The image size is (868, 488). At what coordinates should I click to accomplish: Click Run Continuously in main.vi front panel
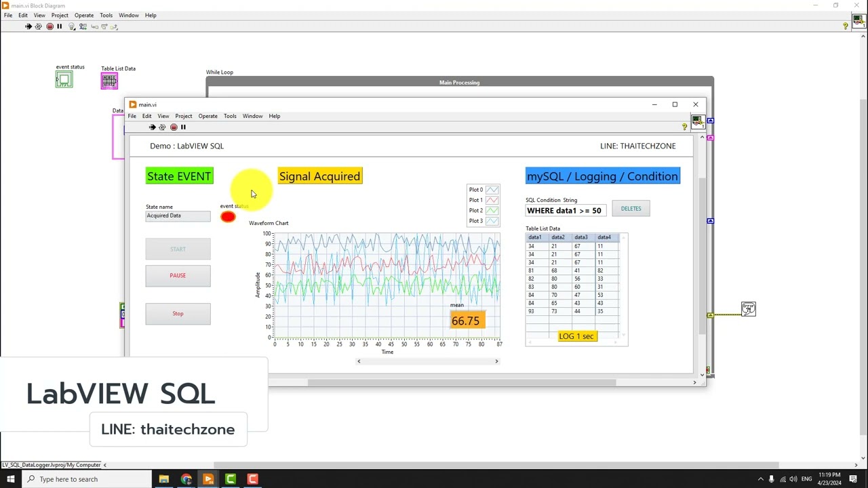162,127
